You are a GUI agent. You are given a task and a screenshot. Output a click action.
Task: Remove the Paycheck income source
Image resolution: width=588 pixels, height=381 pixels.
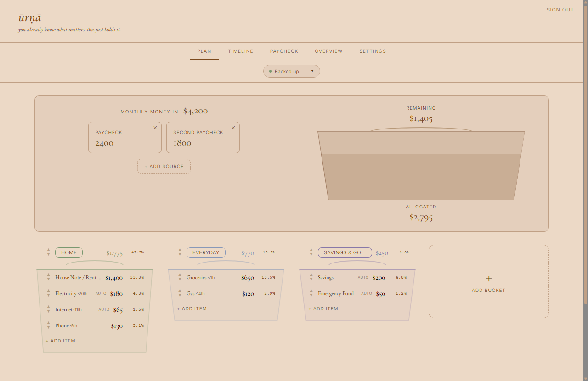(155, 128)
